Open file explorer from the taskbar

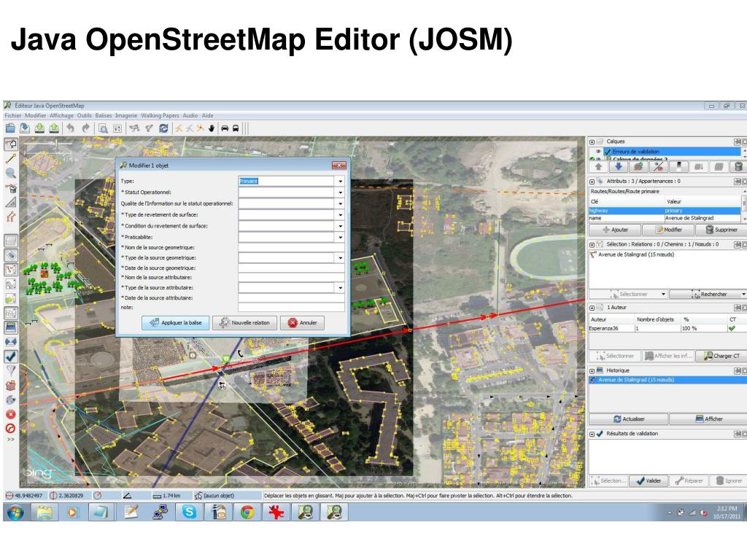[44, 513]
